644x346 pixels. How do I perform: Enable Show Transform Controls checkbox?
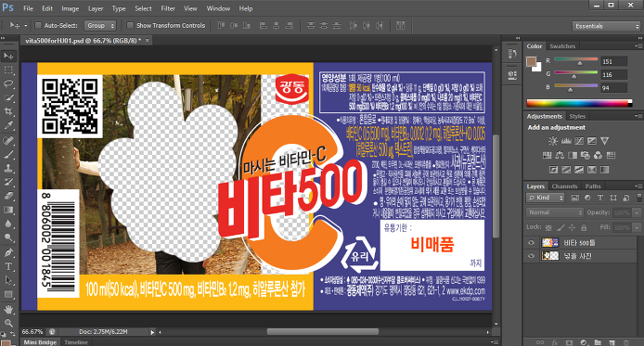(130, 25)
